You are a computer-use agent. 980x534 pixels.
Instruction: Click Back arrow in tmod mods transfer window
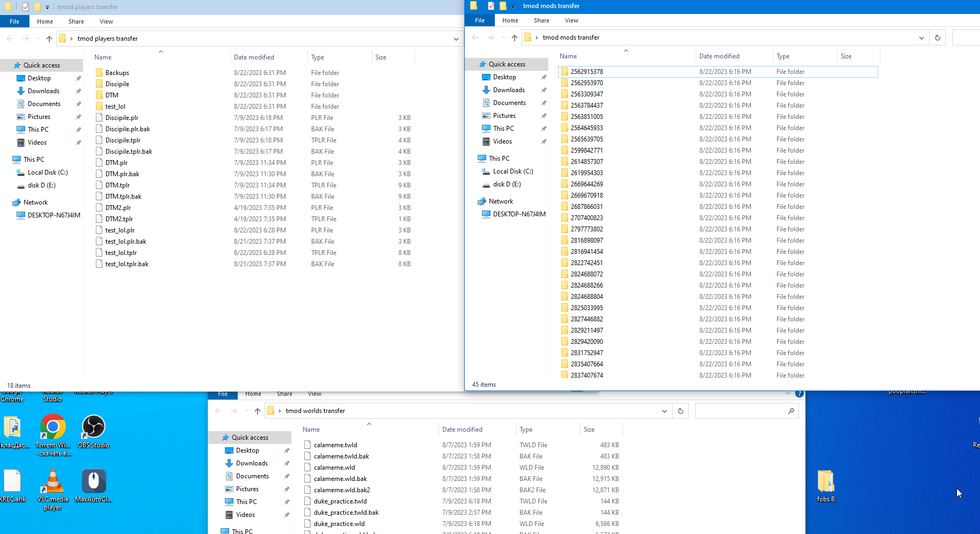pyautogui.click(x=475, y=37)
